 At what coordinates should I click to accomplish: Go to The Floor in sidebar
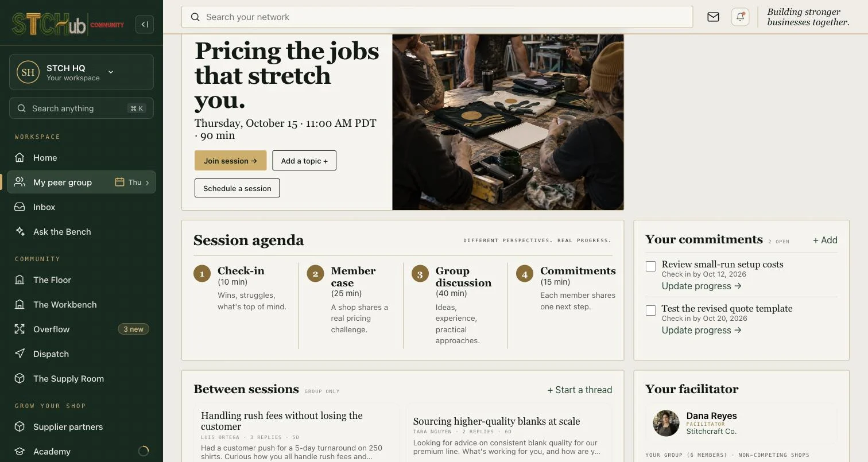82,279
